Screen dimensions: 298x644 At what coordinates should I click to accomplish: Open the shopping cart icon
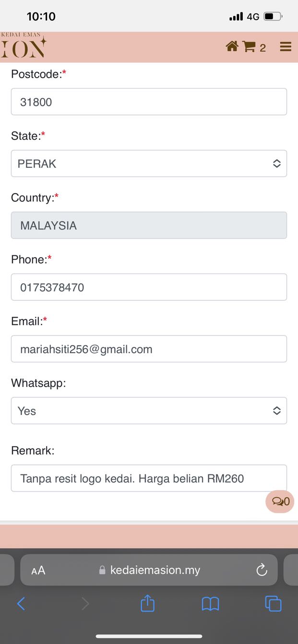249,46
